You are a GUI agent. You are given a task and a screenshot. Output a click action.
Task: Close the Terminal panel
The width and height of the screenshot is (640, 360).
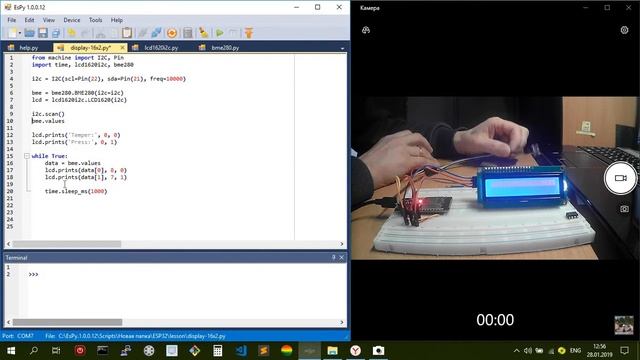[342, 258]
